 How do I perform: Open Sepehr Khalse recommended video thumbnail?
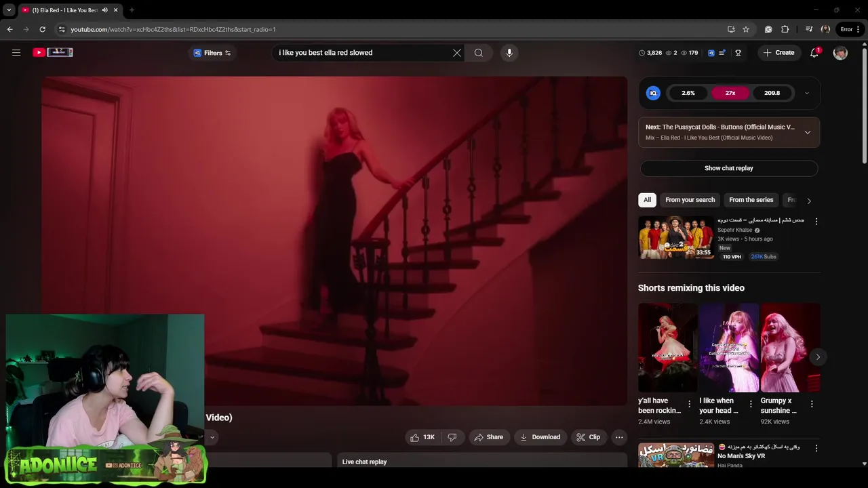point(675,237)
